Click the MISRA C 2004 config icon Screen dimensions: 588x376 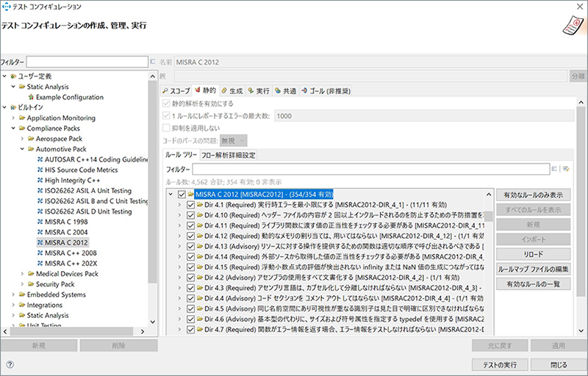(40, 232)
